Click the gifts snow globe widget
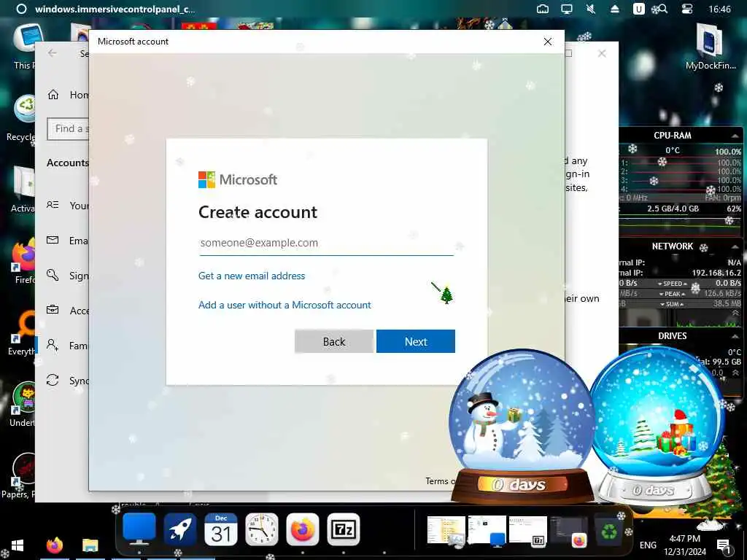Screen dimensions: 747x560 [657, 426]
